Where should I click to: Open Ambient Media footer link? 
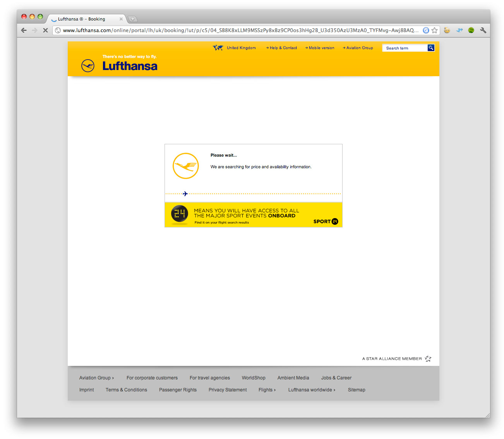[x=293, y=378]
